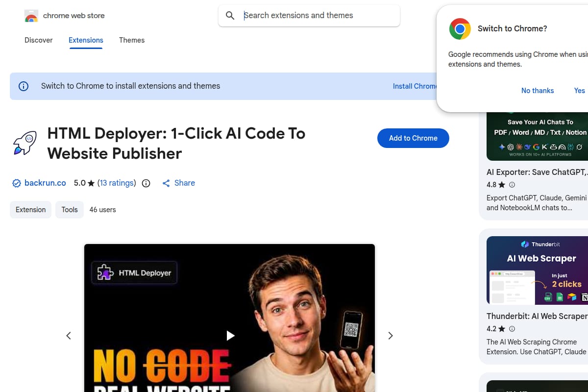Click the HTML Deployer extension title heading
This screenshot has height=392, width=588.
point(176,143)
